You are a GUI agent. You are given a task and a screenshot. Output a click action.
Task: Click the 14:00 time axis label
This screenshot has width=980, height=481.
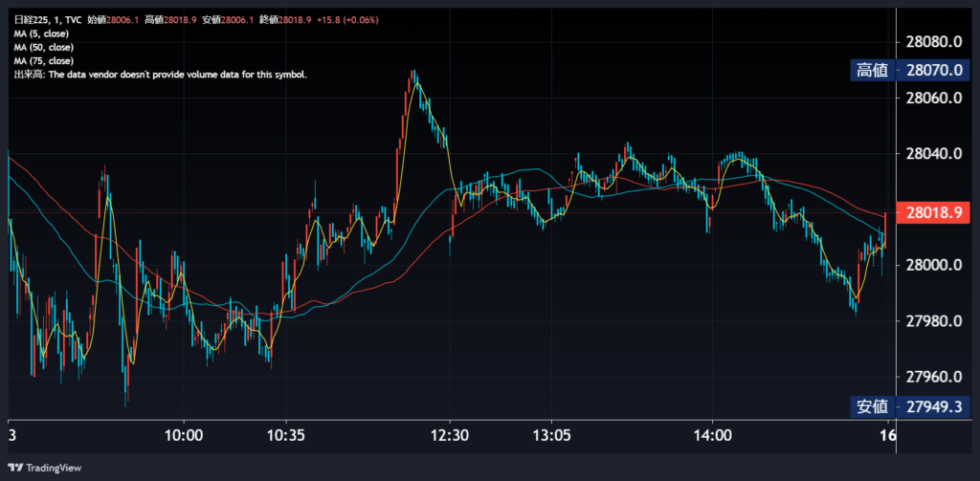[712, 435]
